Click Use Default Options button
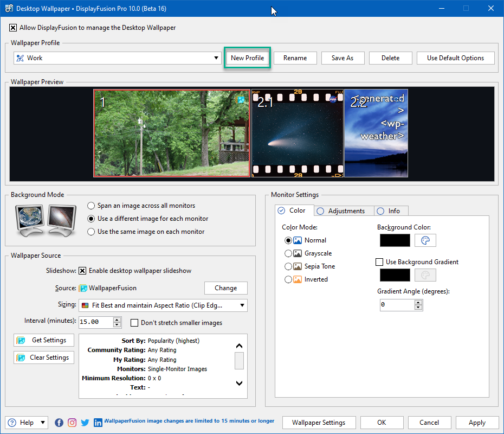 [455, 58]
